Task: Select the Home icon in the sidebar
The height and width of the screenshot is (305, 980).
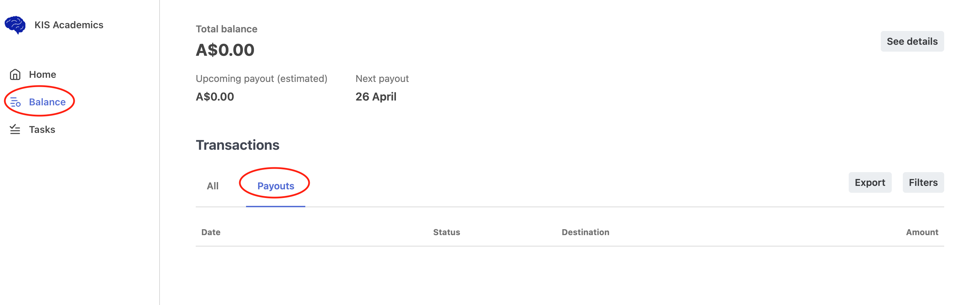Action: point(15,74)
